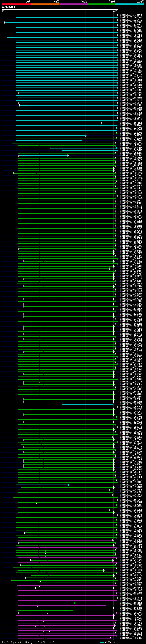Open hit UniRef100_Q66L23

click(x=131, y=181)
